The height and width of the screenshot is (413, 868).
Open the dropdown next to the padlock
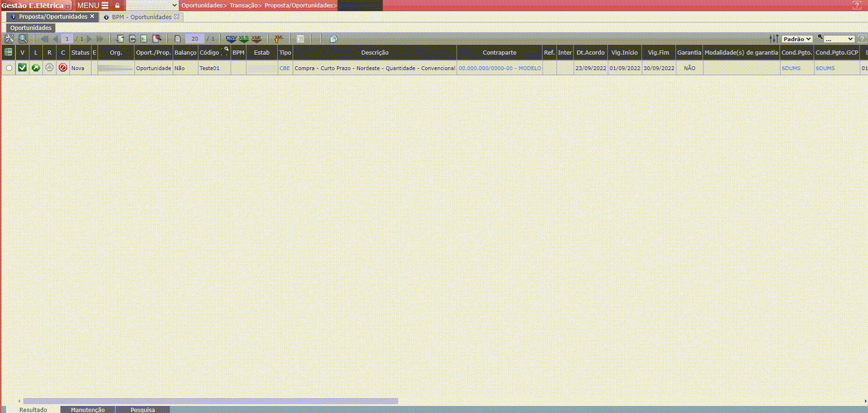click(x=152, y=6)
